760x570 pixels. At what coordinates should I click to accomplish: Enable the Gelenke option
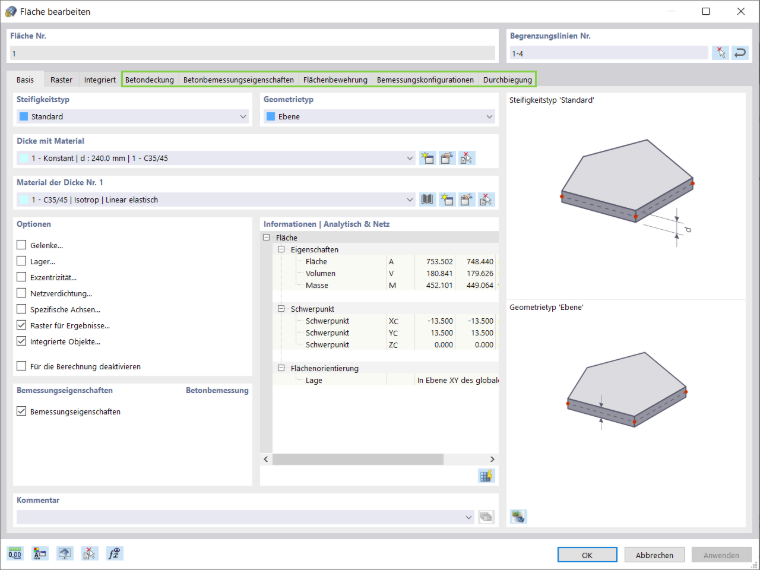click(21, 245)
